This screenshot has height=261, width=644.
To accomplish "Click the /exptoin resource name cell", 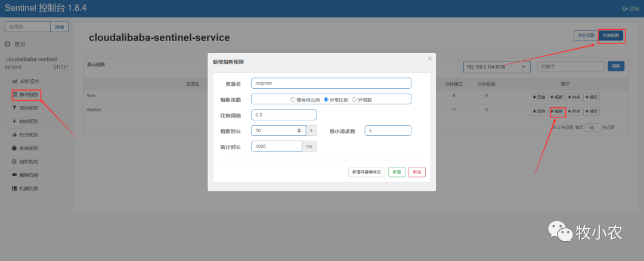I will pyautogui.click(x=94, y=110).
